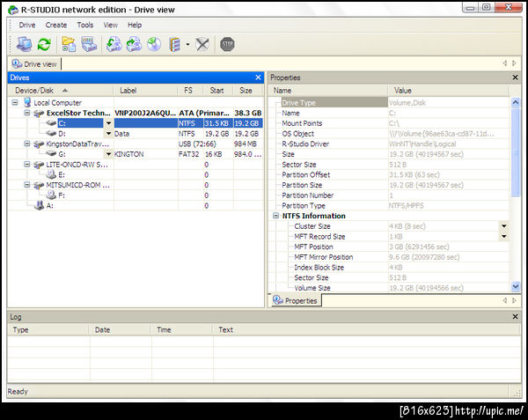Screen dimensions: 528x420
Task: Select the Drive Type property row
Action: pyautogui.click(x=394, y=103)
